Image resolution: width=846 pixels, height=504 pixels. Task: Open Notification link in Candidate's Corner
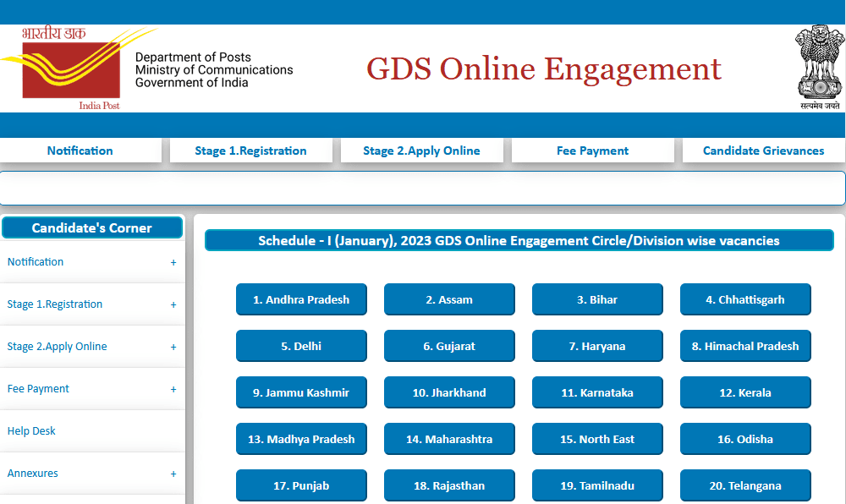pos(36,262)
